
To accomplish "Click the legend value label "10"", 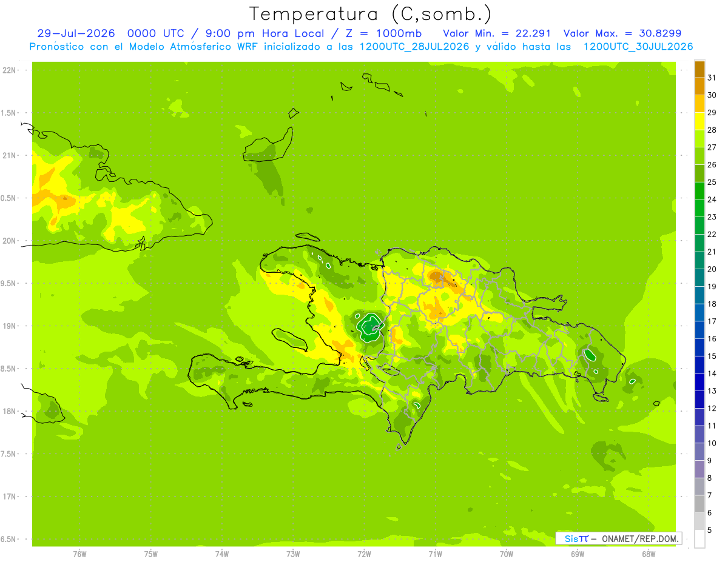I will 712,443.
